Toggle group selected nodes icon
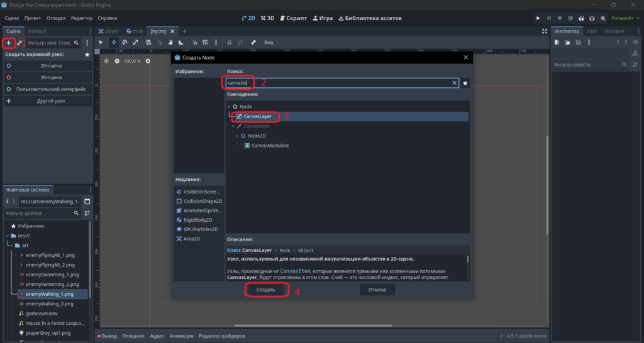644x343 pixels. pos(240,42)
